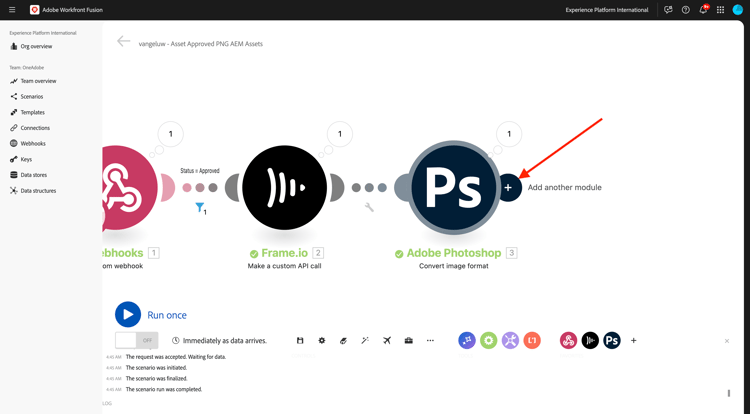This screenshot has height=414, width=750.
Task: Open the more options ellipsis menu
Action: pos(430,340)
